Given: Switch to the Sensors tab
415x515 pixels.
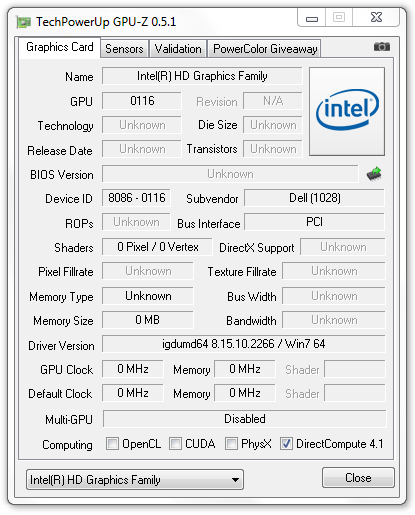Looking at the screenshot, I should coord(124,49).
